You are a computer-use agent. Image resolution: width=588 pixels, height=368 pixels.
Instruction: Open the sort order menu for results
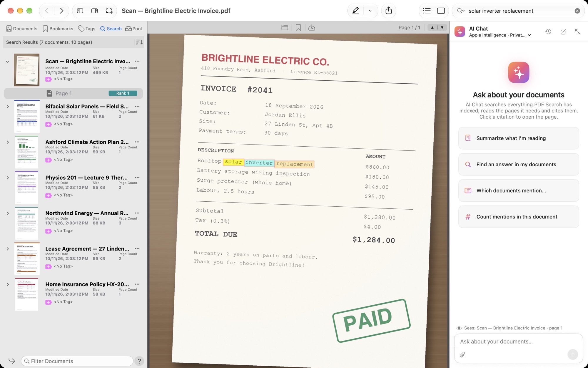pyautogui.click(x=139, y=42)
